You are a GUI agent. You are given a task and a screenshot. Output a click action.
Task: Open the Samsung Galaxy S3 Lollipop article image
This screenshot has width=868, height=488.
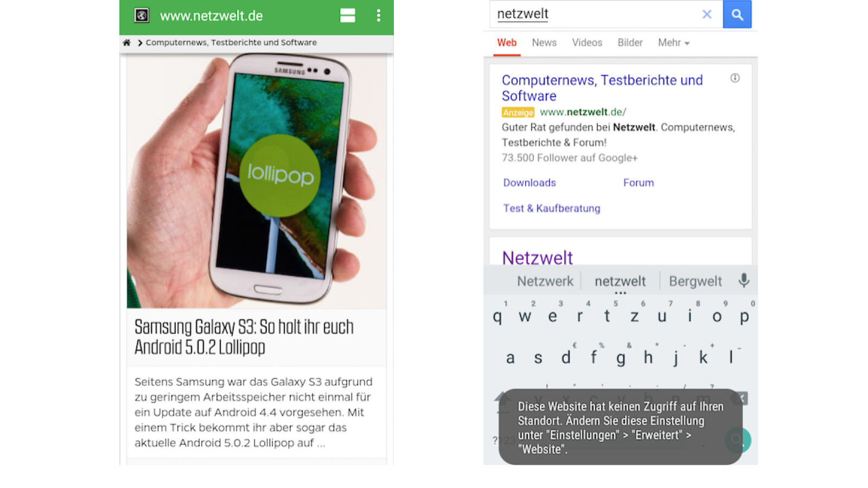(x=257, y=181)
